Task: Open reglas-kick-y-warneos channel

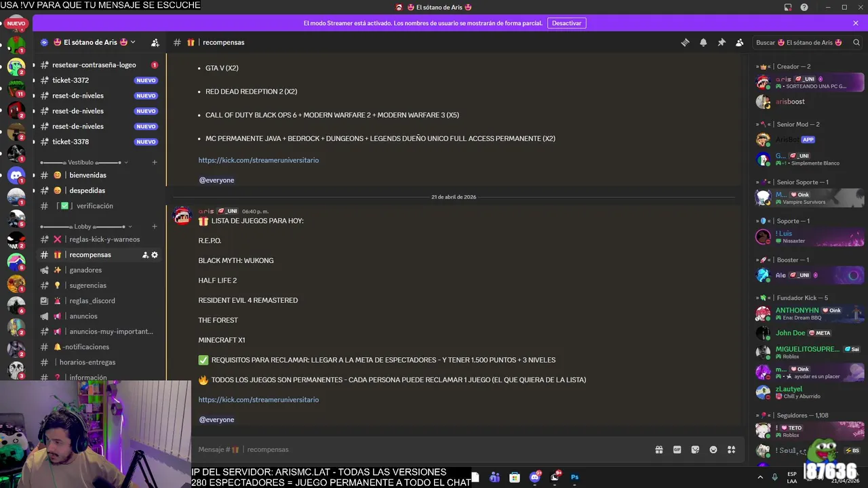Action: 99,239
